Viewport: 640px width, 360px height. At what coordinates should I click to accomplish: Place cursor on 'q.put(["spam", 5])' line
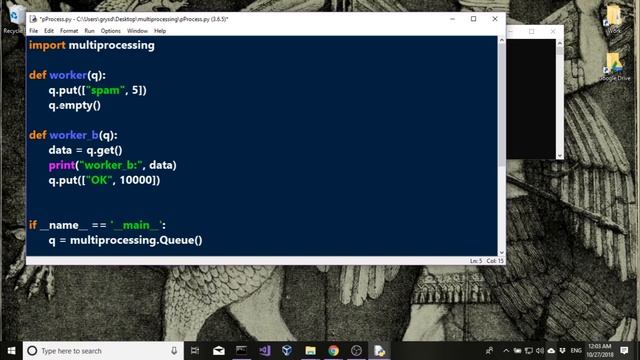point(98,90)
